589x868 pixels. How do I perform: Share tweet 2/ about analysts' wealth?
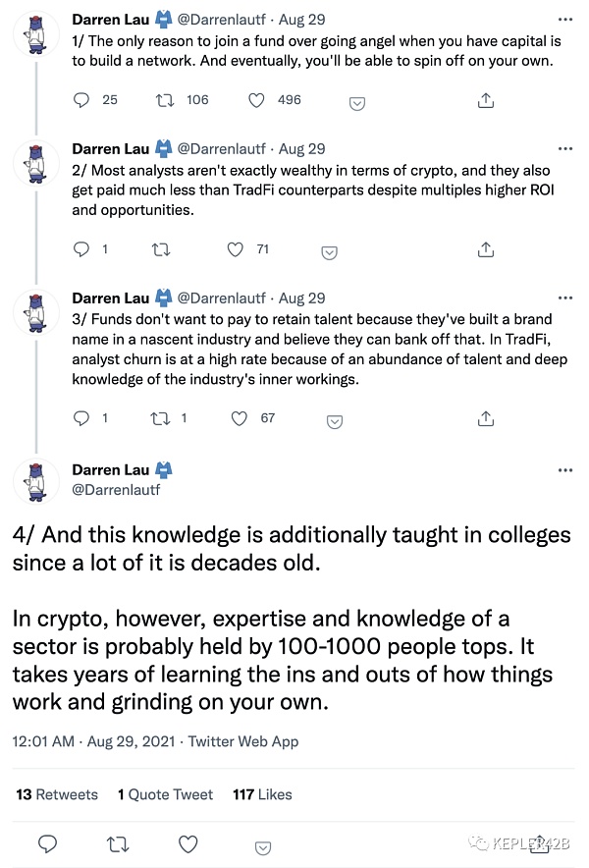(485, 250)
